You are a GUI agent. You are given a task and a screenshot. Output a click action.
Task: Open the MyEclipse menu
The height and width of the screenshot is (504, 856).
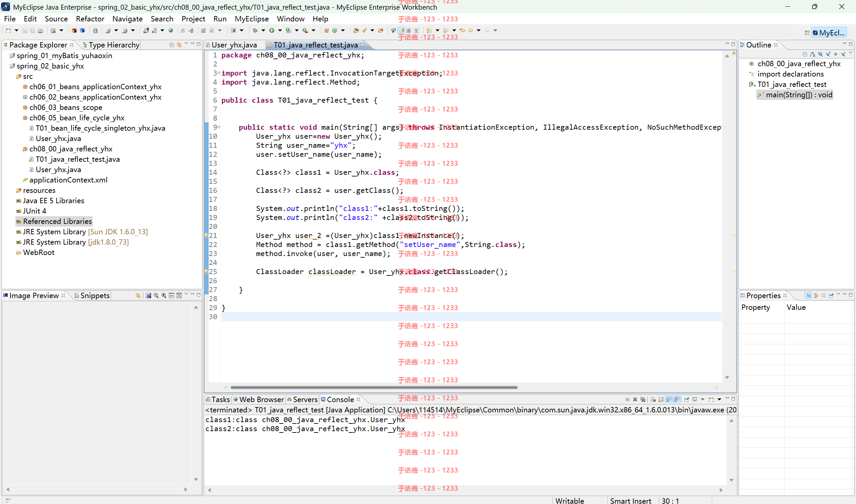pyautogui.click(x=251, y=19)
